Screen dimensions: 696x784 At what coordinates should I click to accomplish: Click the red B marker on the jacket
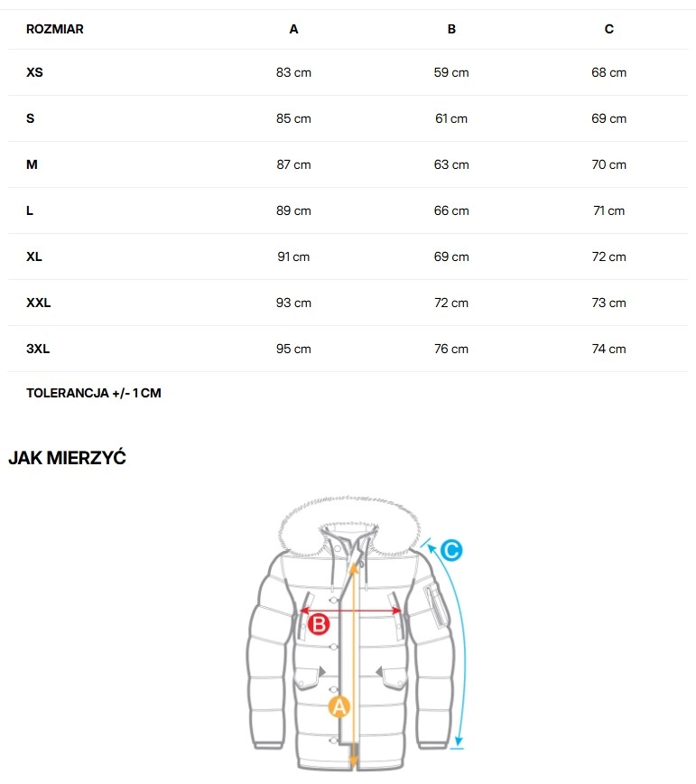tap(318, 623)
